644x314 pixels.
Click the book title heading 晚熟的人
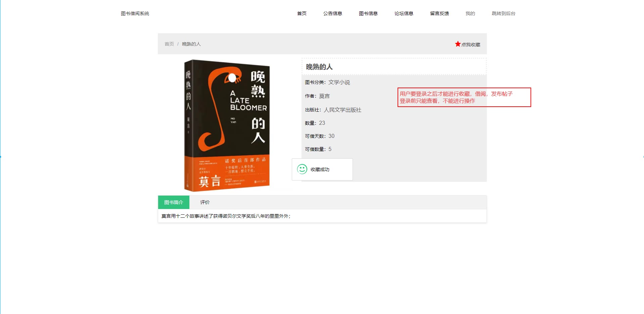319,67
